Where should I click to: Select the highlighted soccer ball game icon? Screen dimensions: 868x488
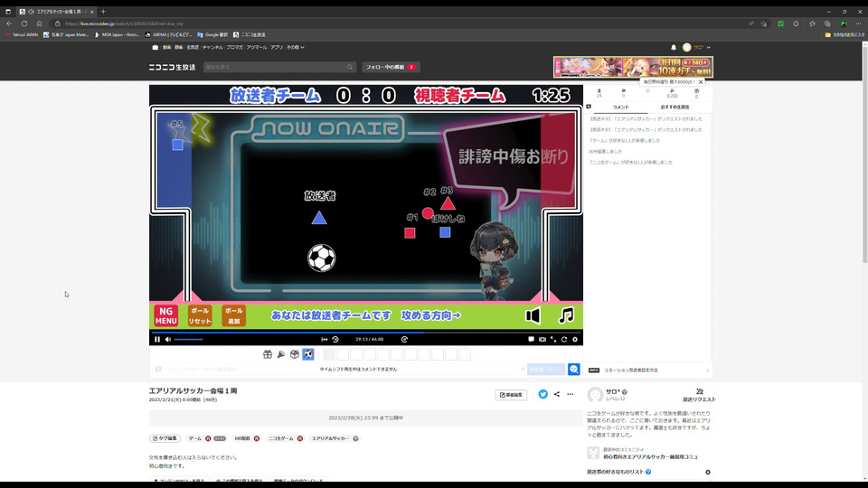pyautogui.click(x=308, y=354)
